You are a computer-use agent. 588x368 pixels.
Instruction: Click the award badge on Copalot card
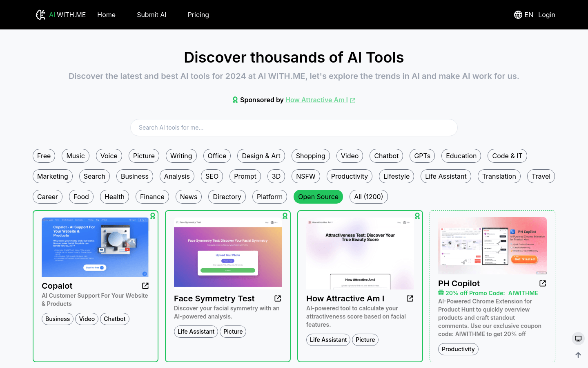point(153,216)
